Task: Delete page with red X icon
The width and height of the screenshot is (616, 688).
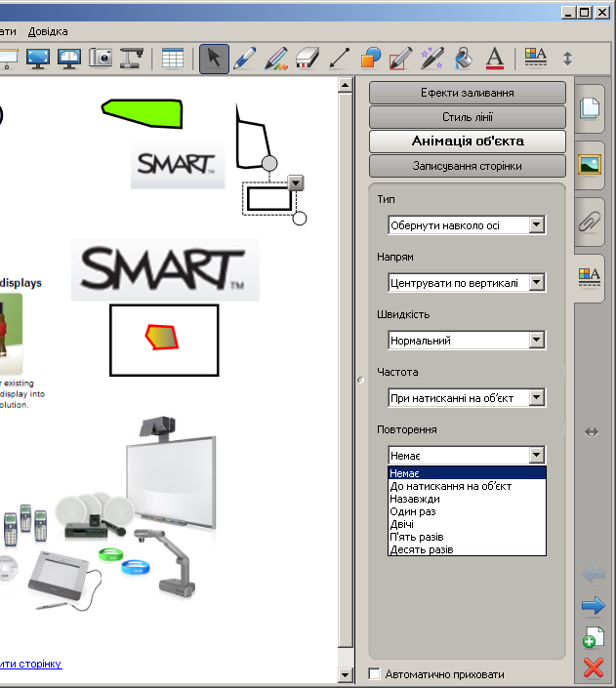Action: pyautogui.click(x=594, y=668)
